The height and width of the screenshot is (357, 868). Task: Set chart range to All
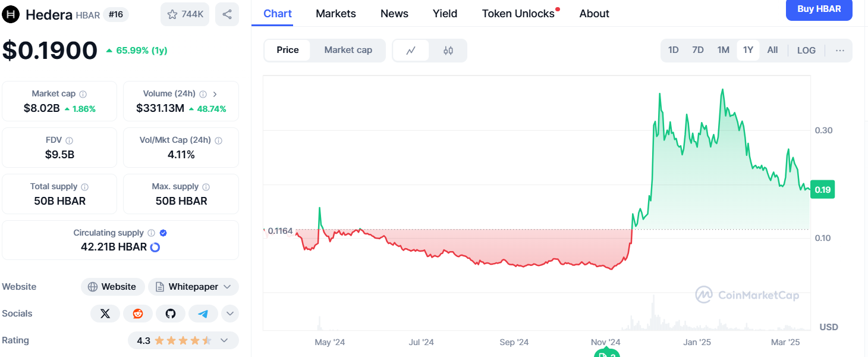tap(773, 51)
